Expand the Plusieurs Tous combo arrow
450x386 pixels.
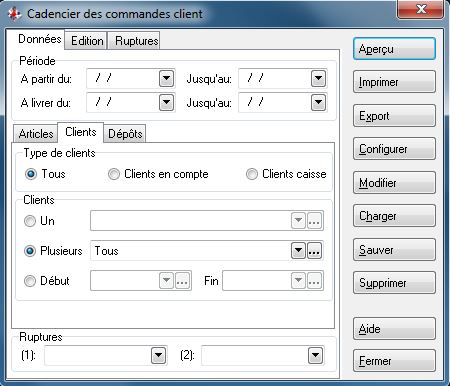[298, 251]
